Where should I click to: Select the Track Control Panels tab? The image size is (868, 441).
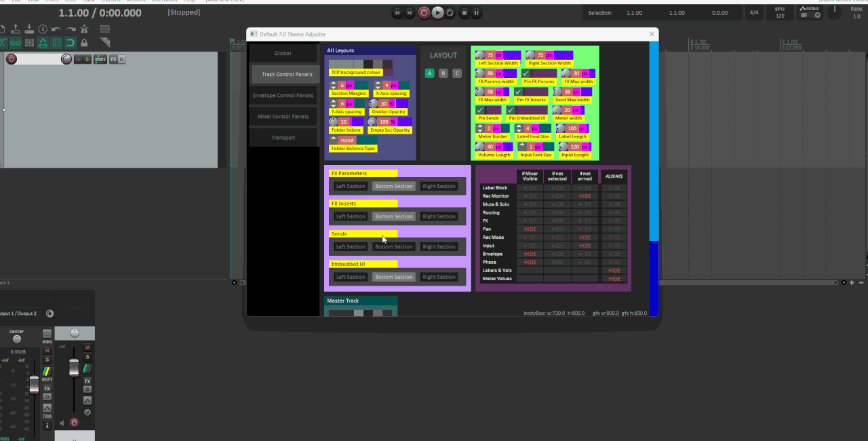point(286,74)
